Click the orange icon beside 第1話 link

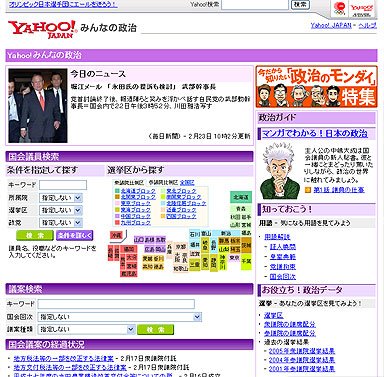308,190
